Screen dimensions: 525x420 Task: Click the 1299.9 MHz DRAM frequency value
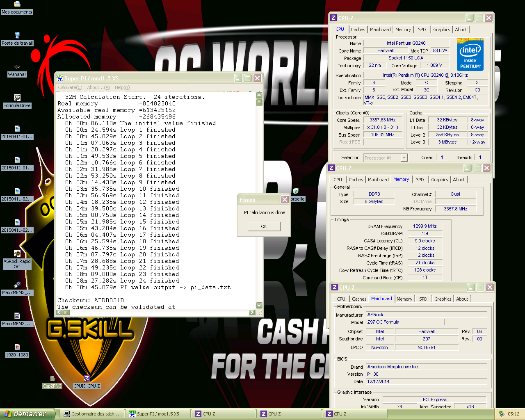425,226
